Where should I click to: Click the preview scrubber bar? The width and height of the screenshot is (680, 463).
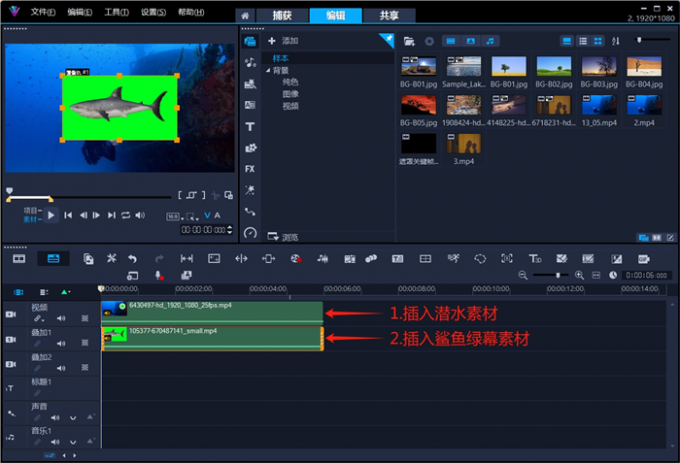(x=89, y=198)
